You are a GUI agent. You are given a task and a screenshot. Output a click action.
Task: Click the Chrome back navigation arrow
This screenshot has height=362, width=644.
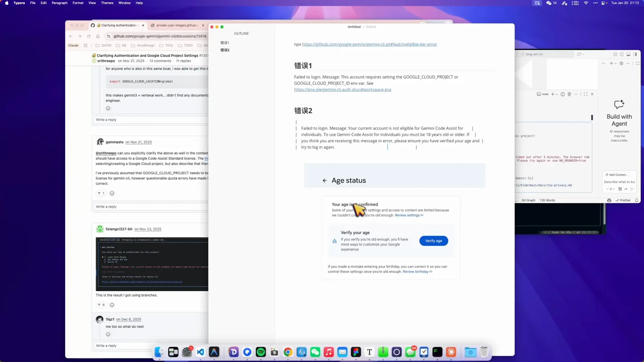[71, 36]
